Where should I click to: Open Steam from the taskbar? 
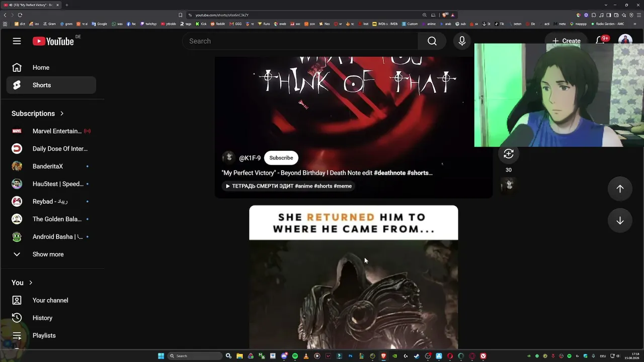click(417, 356)
